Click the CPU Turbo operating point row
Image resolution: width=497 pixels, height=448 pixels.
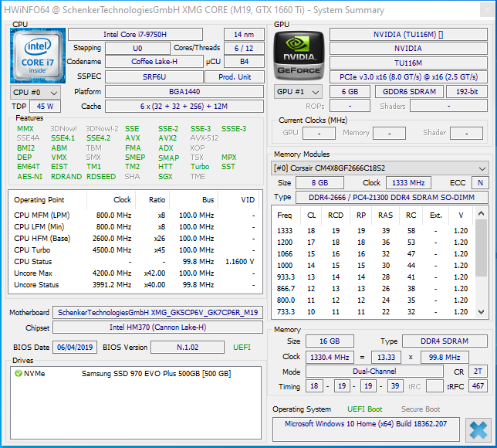[x=135, y=250]
